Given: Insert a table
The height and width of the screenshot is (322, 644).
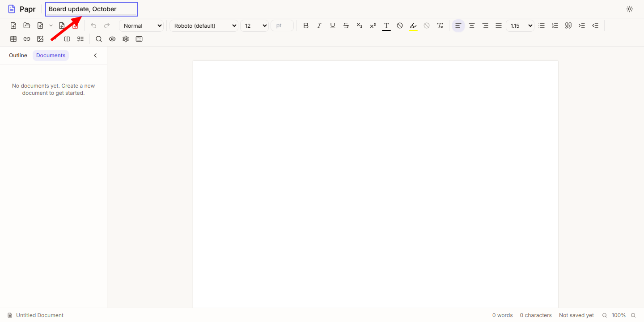Looking at the screenshot, I should coord(13,39).
